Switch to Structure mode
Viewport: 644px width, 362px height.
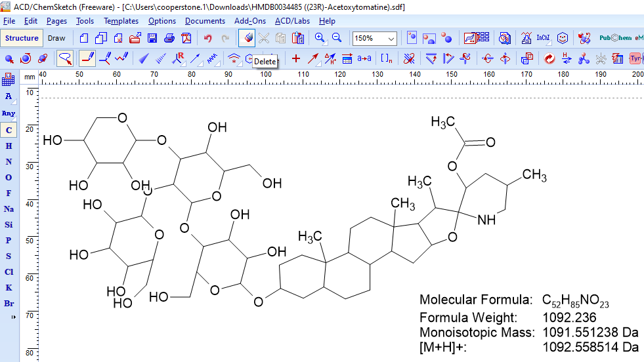tap(22, 38)
